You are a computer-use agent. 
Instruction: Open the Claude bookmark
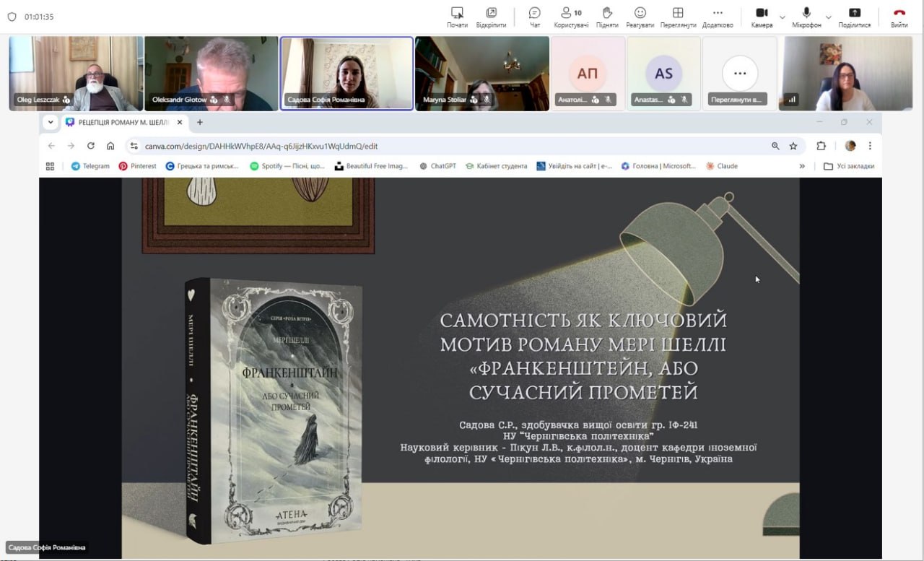tap(722, 166)
